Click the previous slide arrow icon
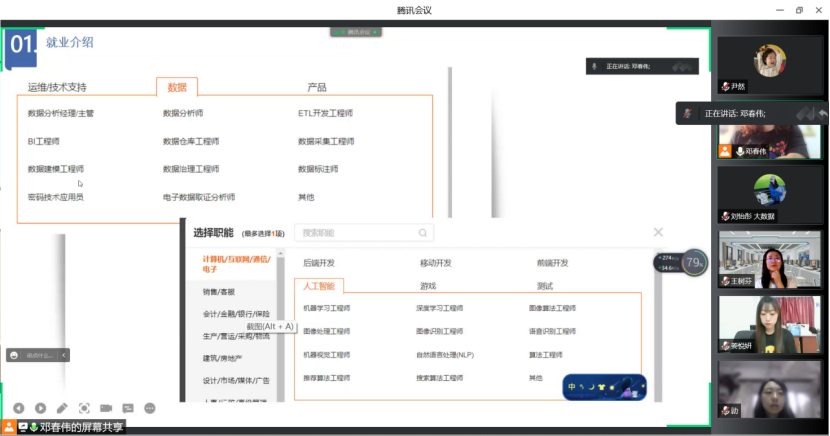The height and width of the screenshot is (436, 830). click(18, 408)
